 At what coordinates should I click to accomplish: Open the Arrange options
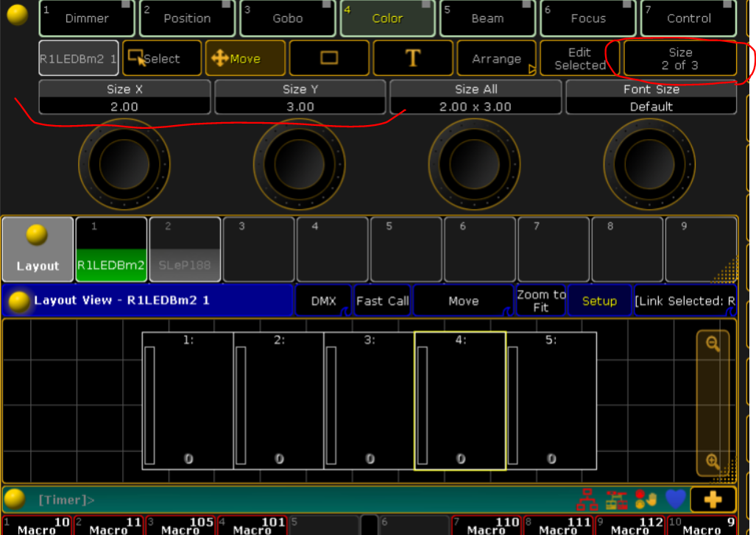(497, 58)
